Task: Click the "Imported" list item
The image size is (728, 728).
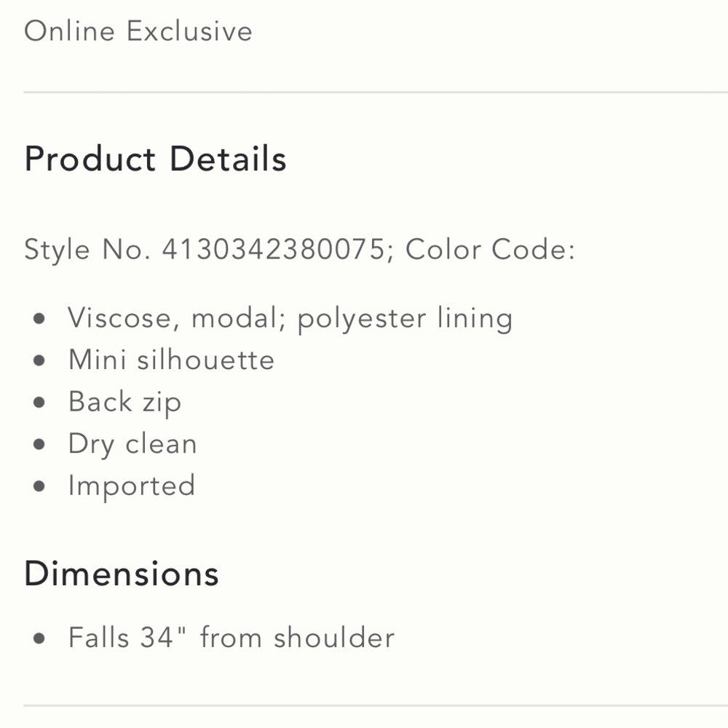Action: click(x=132, y=486)
